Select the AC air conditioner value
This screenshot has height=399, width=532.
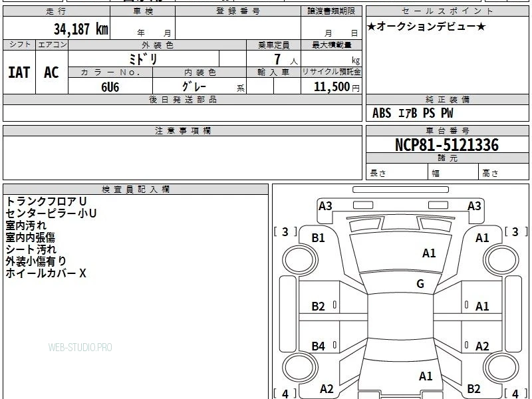tap(51, 72)
